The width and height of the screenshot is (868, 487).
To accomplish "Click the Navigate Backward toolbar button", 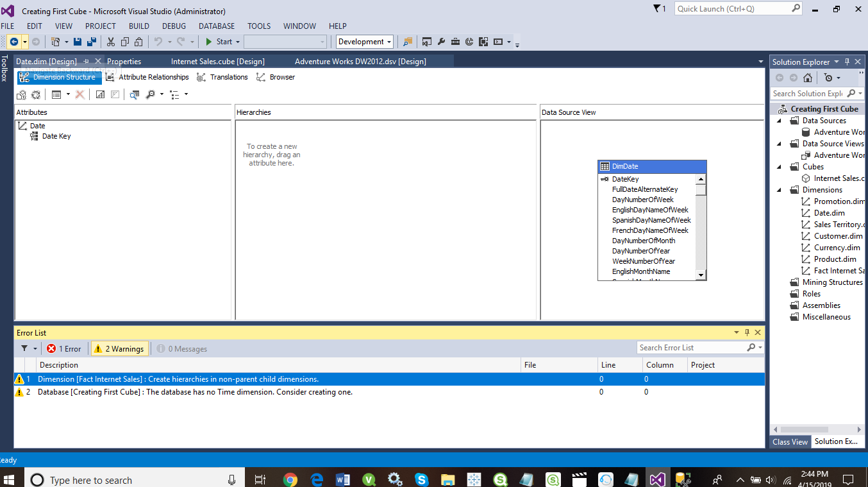I will [13, 42].
